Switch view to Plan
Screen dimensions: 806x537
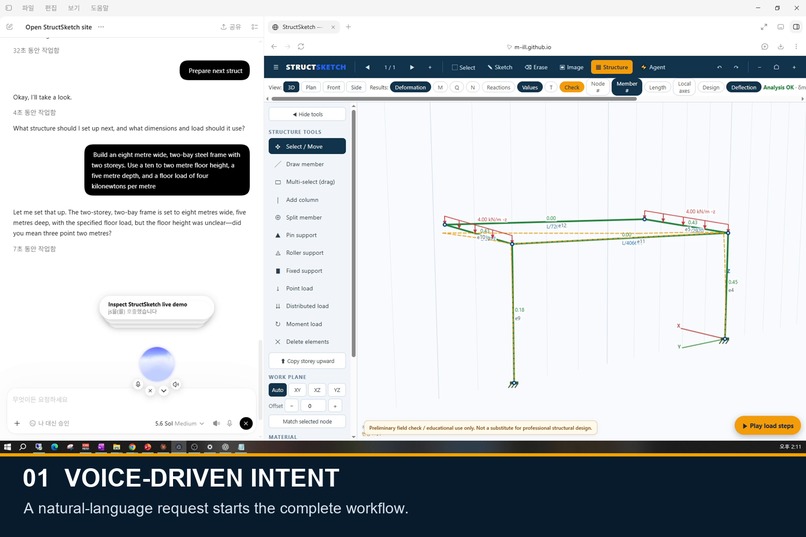pyautogui.click(x=311, y=87)
